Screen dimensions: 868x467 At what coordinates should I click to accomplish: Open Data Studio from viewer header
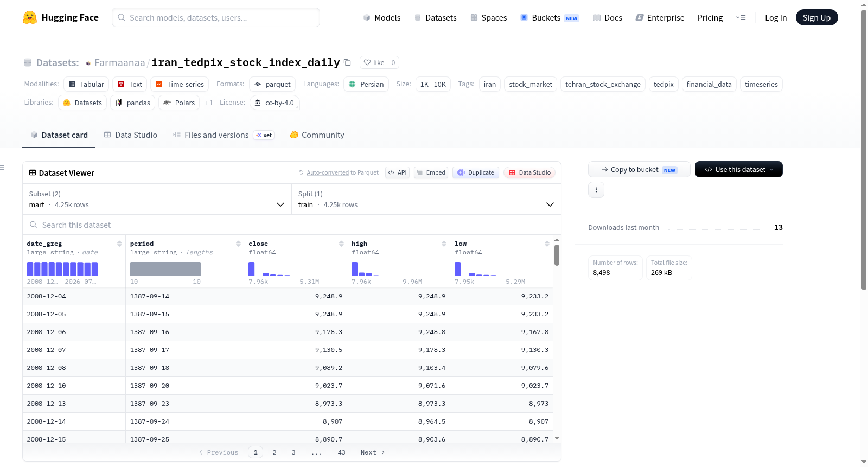click(x=529, y=172)
